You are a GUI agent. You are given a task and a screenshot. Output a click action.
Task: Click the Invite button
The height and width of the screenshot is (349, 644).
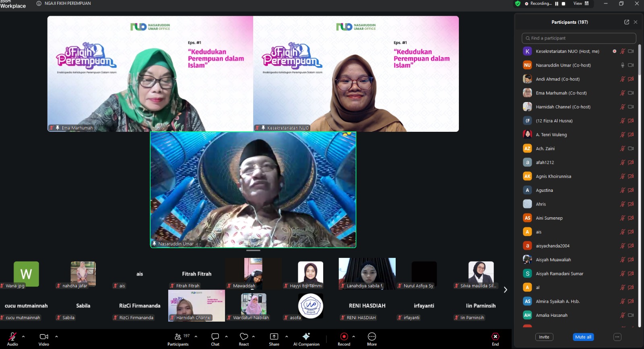coord(544,337)
